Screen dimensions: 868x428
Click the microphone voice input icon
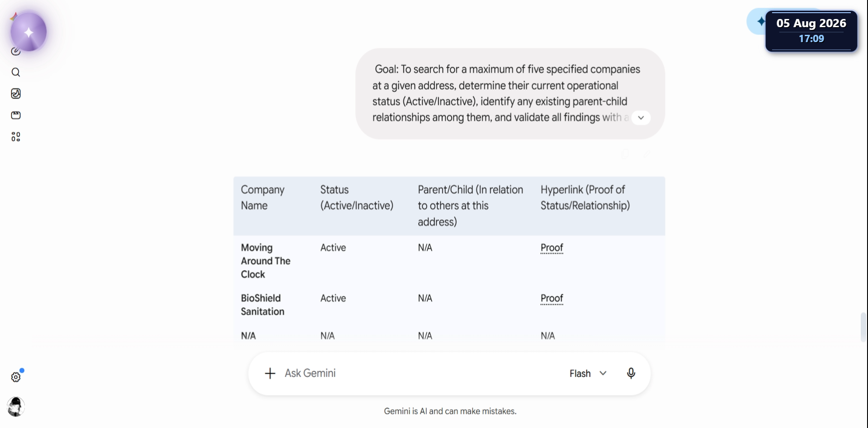pos(631,373)
